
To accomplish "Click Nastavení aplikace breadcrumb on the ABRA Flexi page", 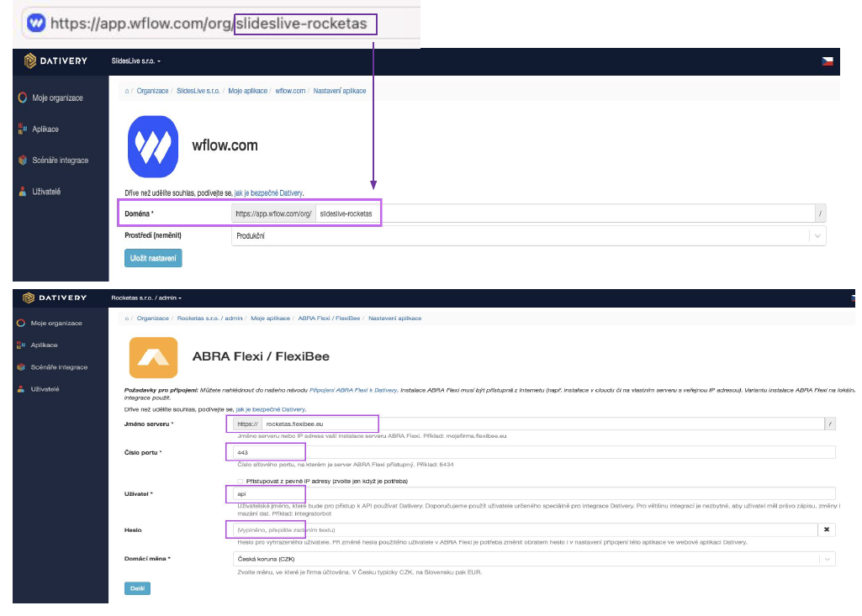I will coord(394,319).
